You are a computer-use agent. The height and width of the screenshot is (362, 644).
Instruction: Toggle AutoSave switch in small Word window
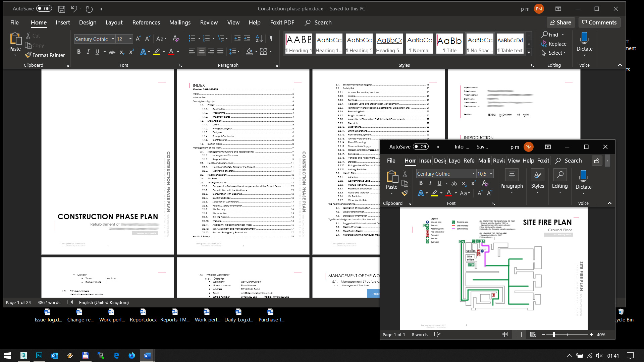click(x=421, y=147)
